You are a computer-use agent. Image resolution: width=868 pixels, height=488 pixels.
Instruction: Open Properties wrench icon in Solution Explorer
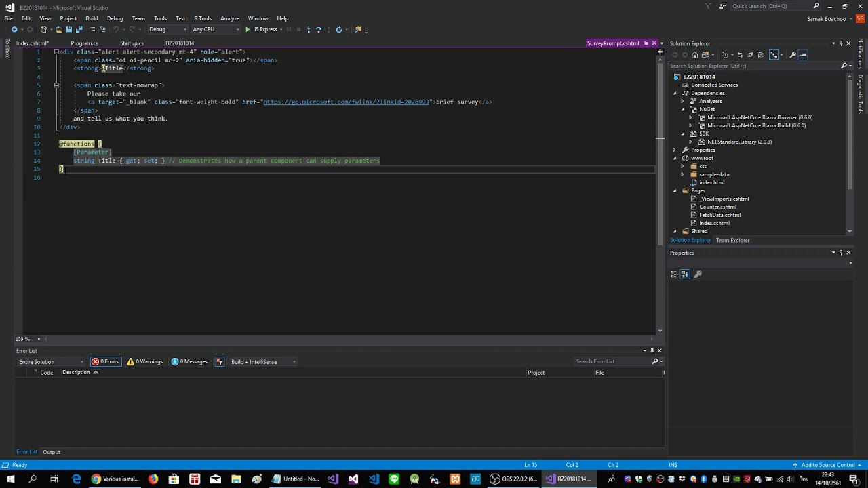793,55
